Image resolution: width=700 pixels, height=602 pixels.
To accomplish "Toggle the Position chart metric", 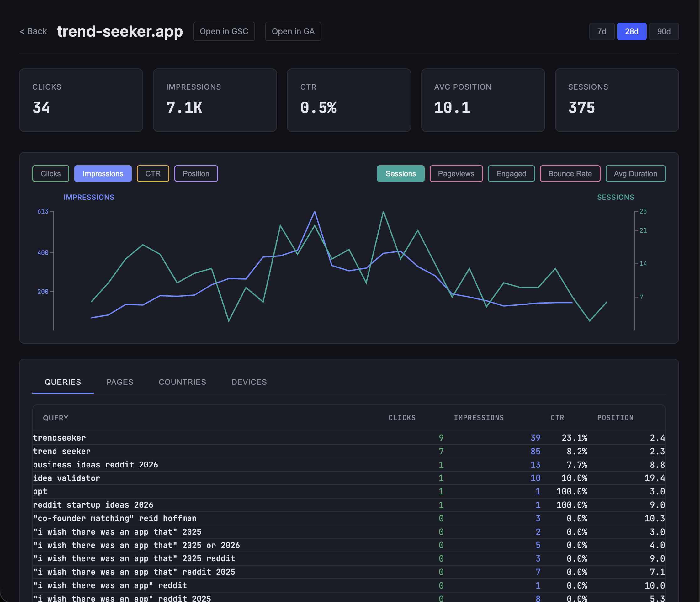I will pyautogui.click(x=196, y=174).
